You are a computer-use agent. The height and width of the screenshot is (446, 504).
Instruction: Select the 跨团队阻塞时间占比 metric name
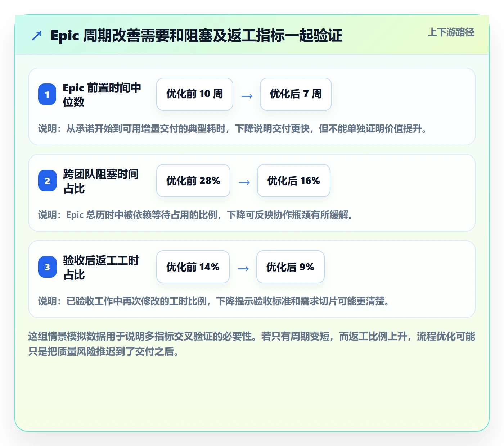click(x=101, y=181)
